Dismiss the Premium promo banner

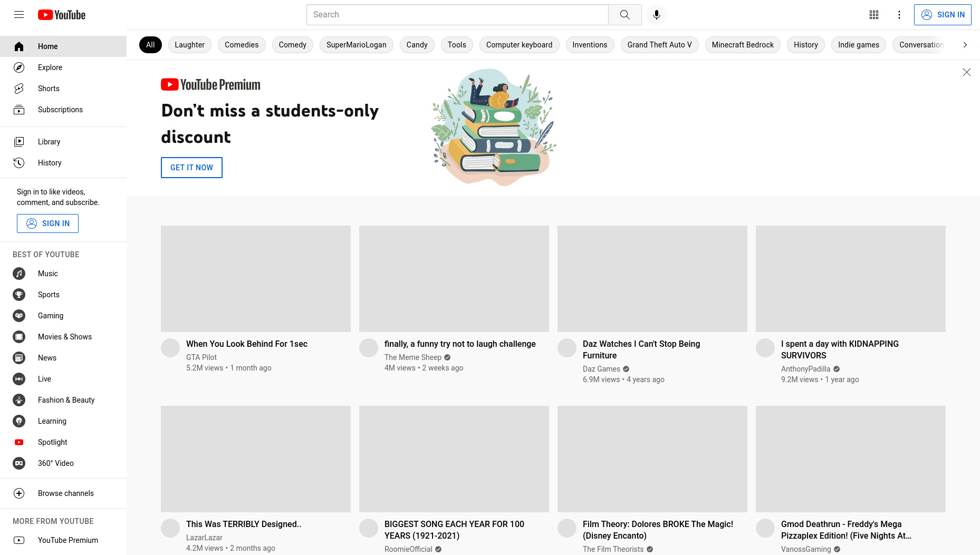coord(966,72)
